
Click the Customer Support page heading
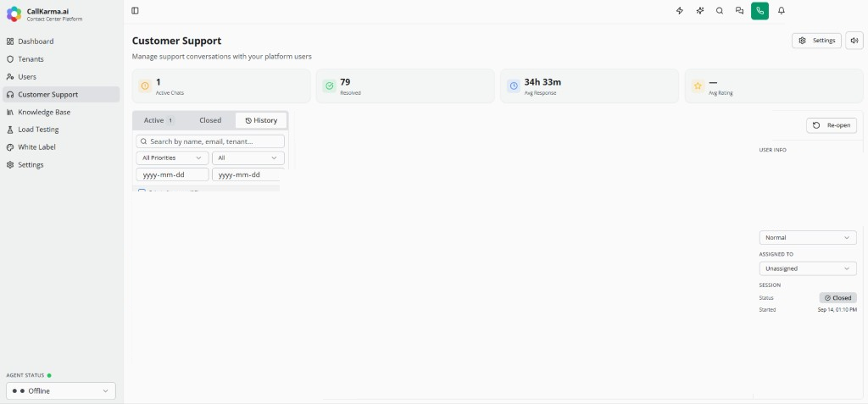point(176,41)
